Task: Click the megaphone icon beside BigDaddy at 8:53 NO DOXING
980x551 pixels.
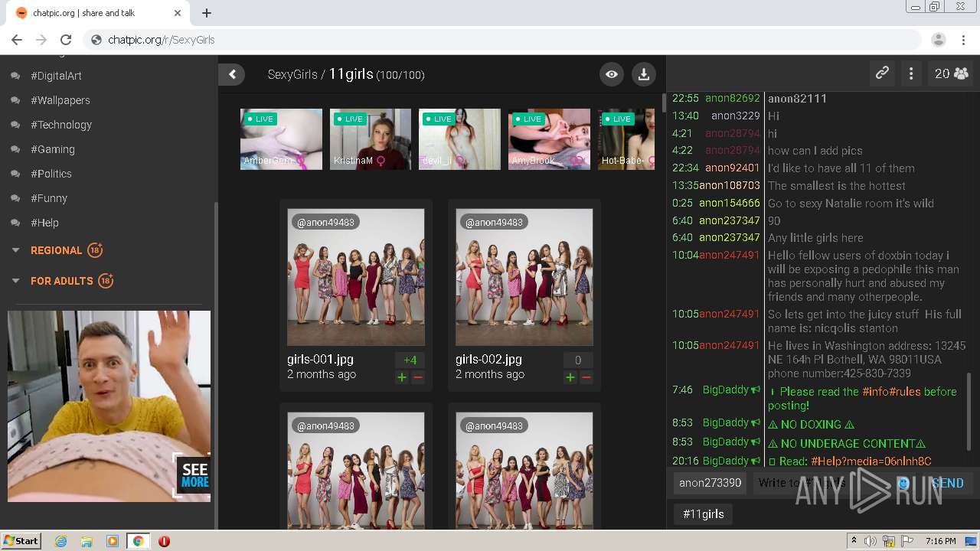Action: tap(756, 423)
